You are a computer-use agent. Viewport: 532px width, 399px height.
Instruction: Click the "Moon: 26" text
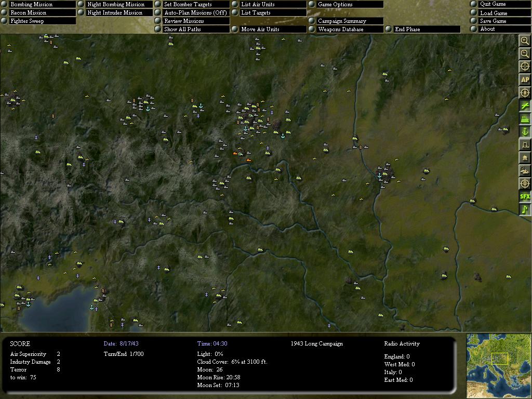(x=210, y=369)
